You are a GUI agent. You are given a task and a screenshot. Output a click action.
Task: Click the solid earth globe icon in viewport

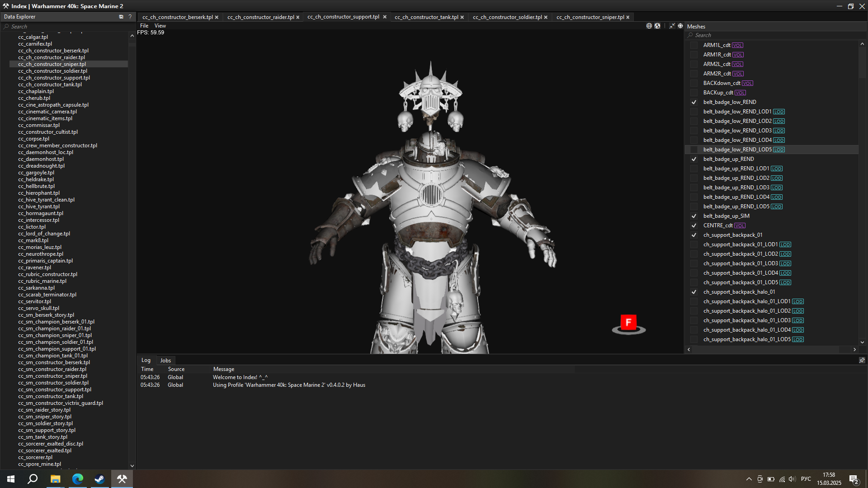tap(657, 26)
